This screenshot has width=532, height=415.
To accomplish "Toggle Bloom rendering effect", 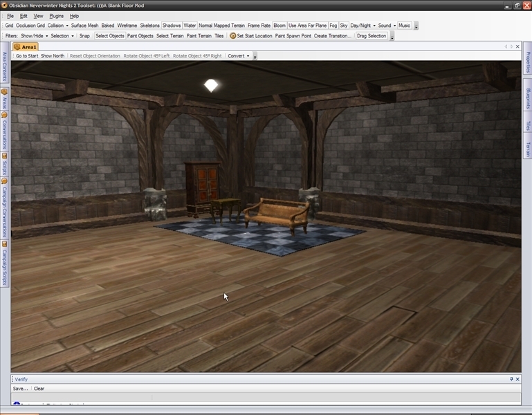I will [279, 26].
